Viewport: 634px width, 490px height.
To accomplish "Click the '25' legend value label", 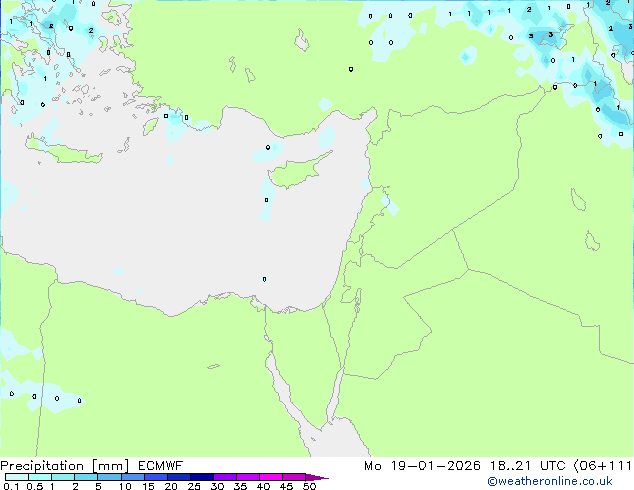I will coord(194,486).
